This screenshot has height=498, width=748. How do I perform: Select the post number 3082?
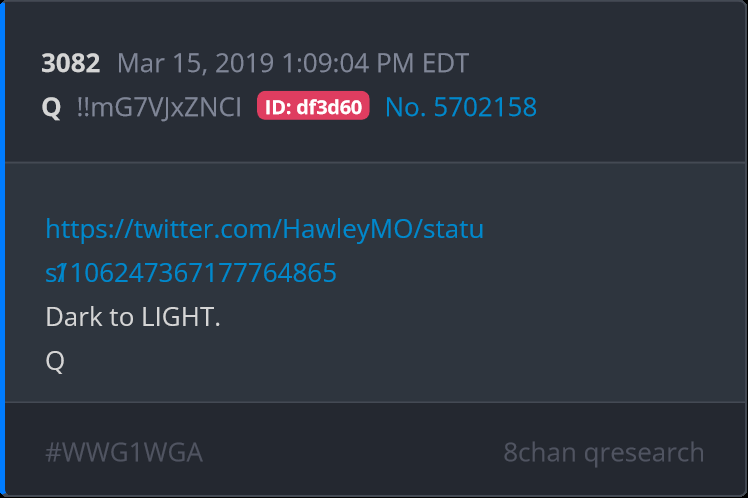point(71,63)
